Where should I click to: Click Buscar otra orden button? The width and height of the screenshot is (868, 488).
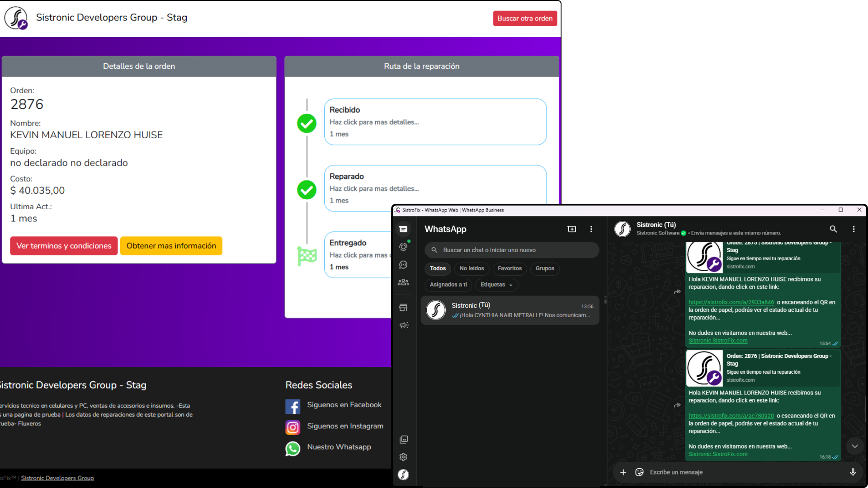click(525, 19)
